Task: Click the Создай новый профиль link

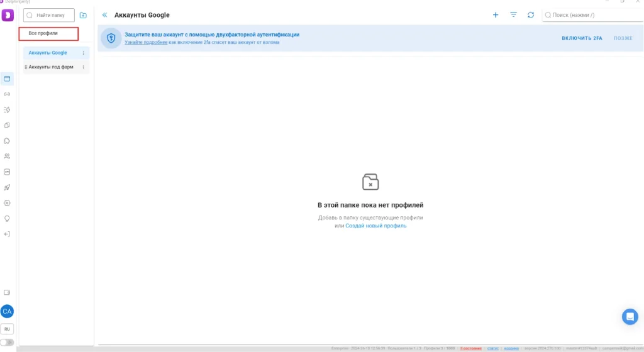Action: click(376, 226)
